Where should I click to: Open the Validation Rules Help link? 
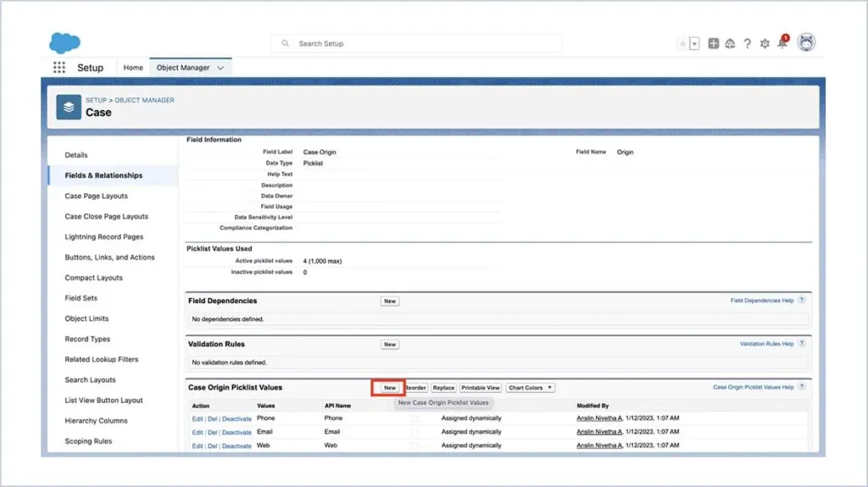point(766,344)
